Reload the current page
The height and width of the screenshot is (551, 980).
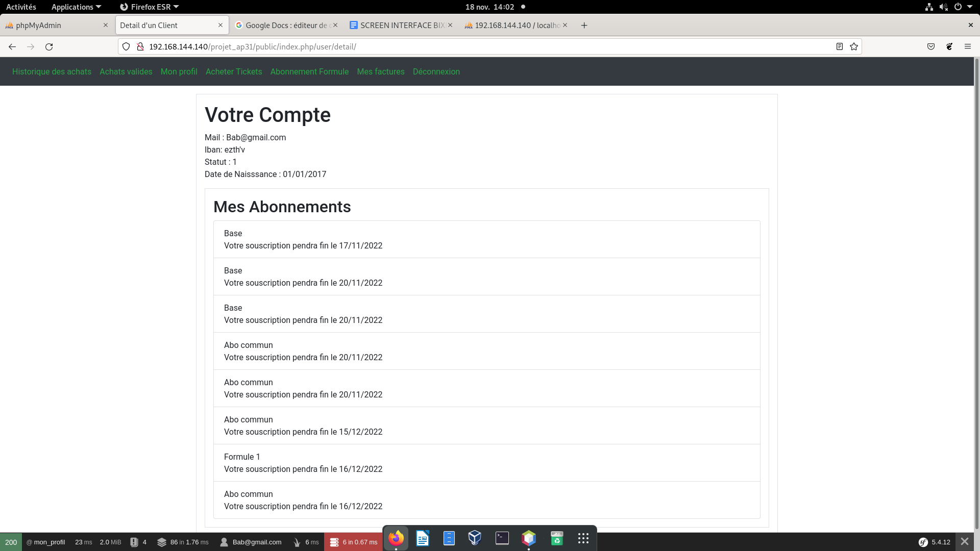(x=49, y=46)
